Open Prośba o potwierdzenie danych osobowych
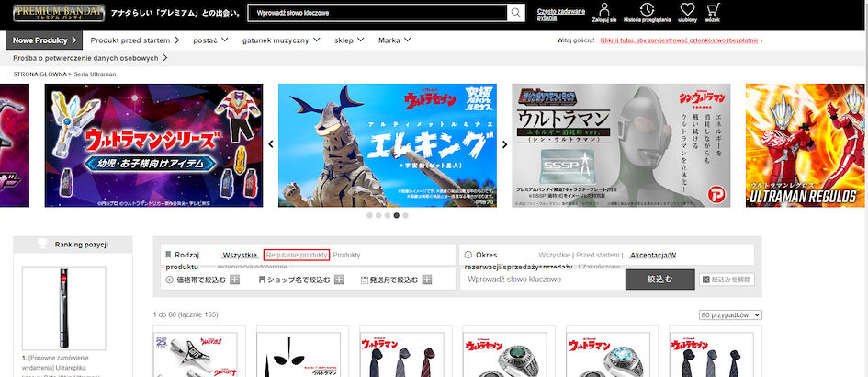 (90, 58)
